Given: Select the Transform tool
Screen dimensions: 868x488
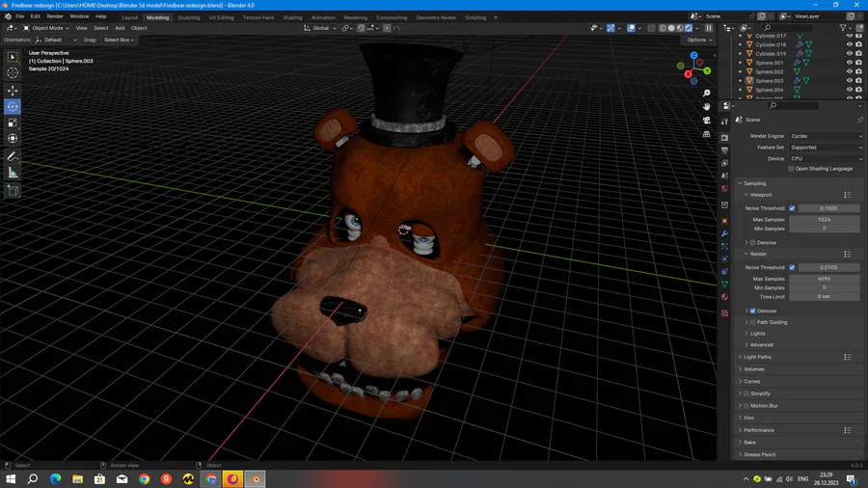Looking at the screenshot, I should point(13,138).
